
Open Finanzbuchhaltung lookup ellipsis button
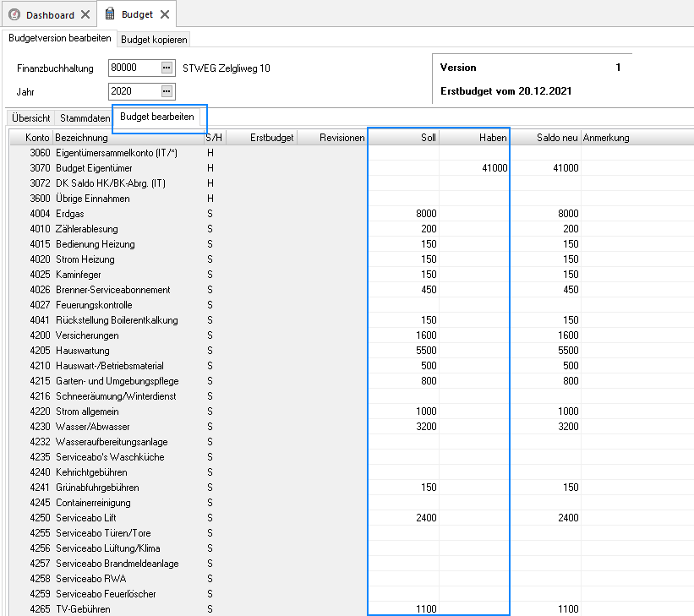[167, 68]
